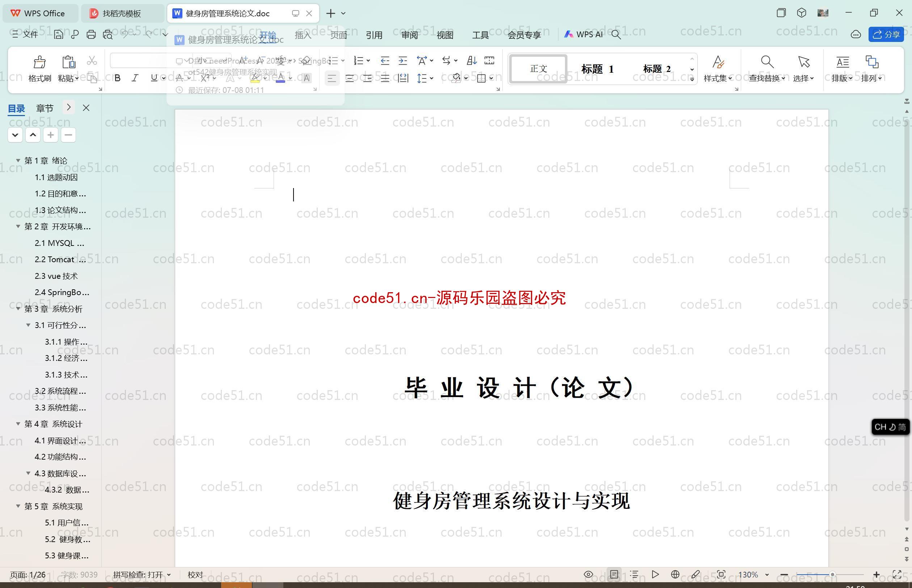Select the 正文 style
This screenshot has width=912, height=588.
(x=539, y=69)
